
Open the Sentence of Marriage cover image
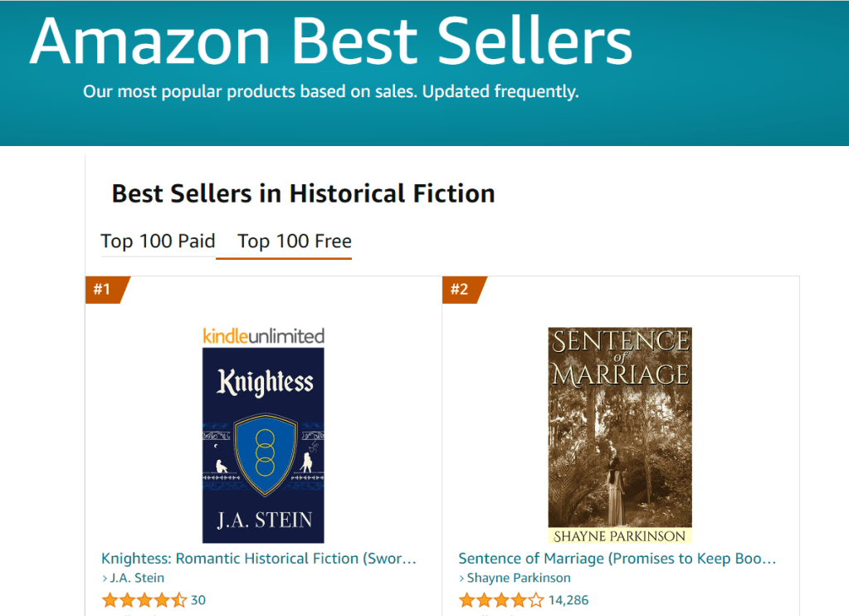(x=619, y=435)
